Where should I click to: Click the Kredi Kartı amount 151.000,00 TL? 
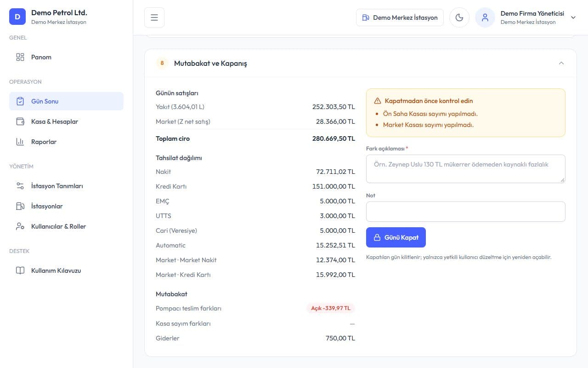pyautogui.click(x=334, y=186)
